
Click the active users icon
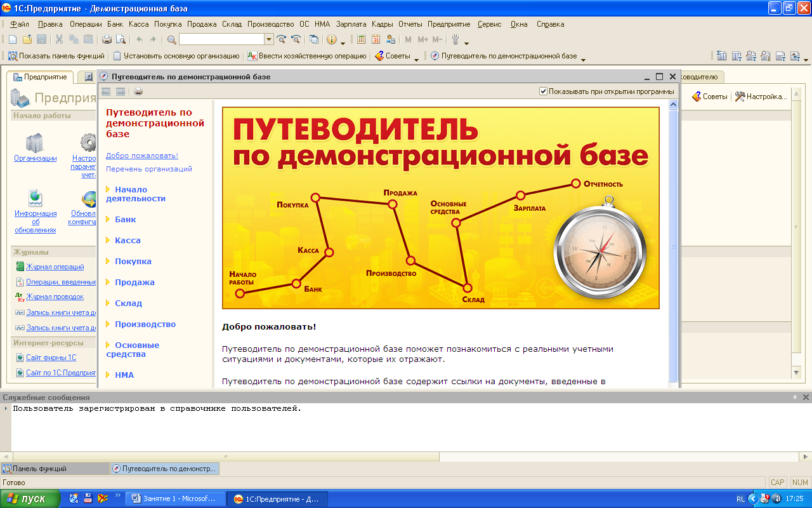point(391,39)
